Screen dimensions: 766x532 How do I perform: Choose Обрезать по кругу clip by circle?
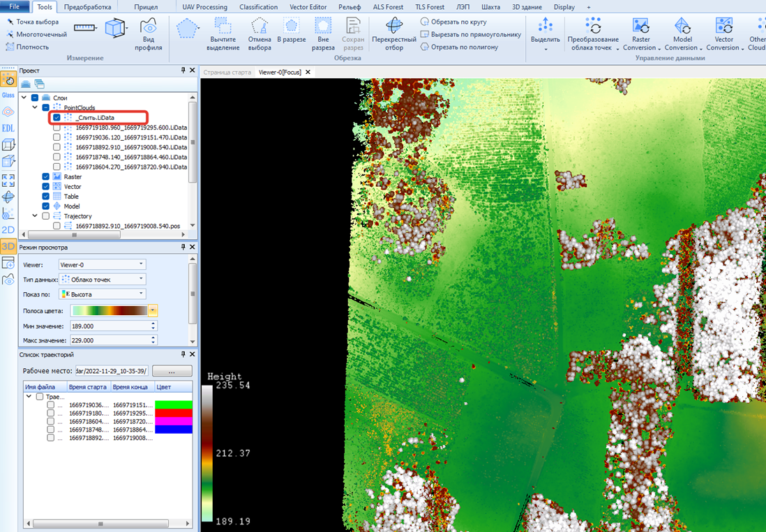tap(454, 22)
